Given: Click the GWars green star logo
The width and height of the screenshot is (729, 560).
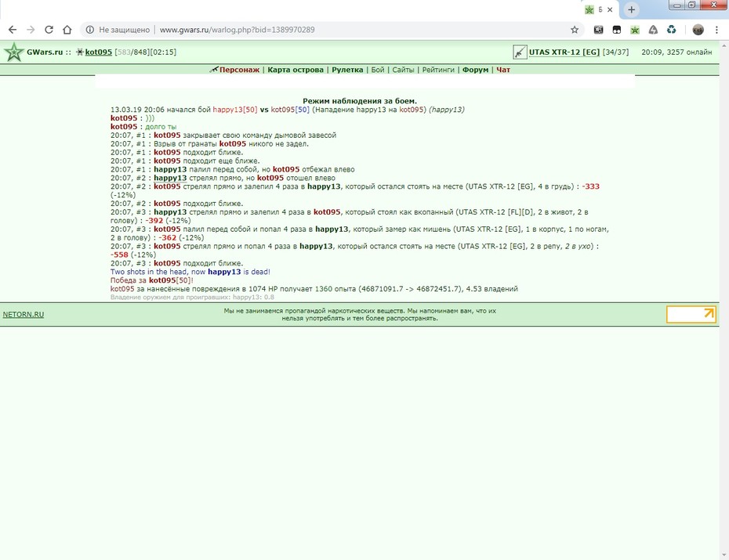Looking at the screenshot, I should pyautogui.click(x=14, y=52).
